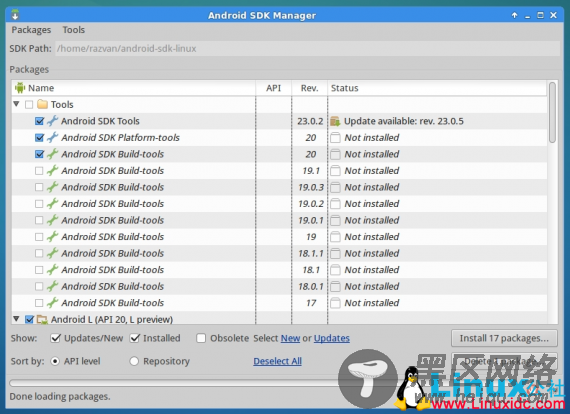
Task: Click not-installed status icon in rev 19.0.2 row
Action: (335, 204)
